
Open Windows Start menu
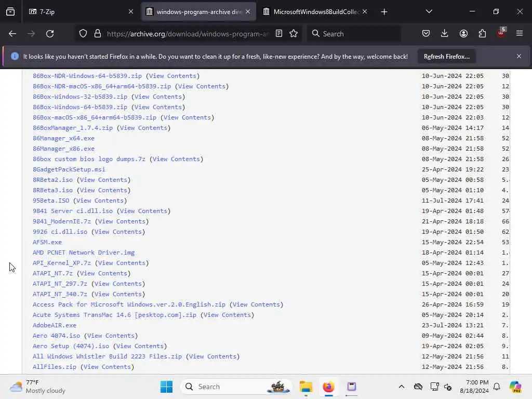166,387
